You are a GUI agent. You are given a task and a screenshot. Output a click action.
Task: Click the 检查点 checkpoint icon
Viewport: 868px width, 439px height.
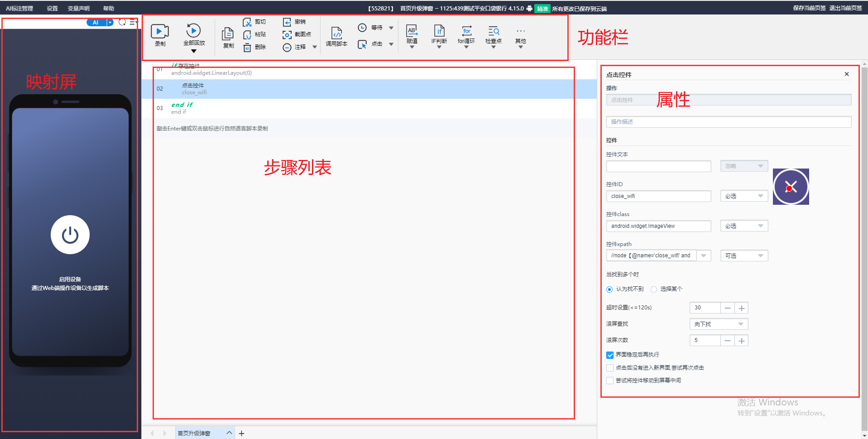tap(493, 31)
